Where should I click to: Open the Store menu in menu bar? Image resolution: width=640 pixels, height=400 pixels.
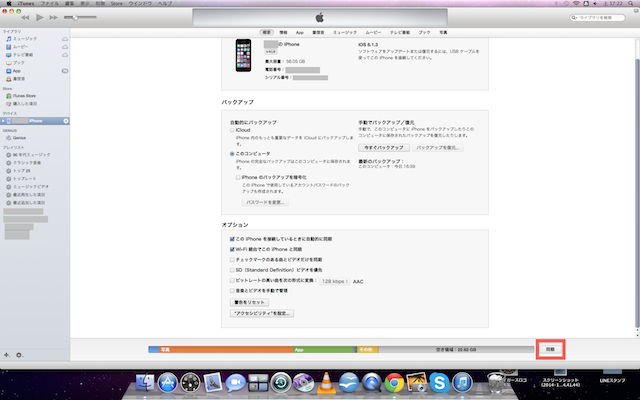pos(116,3)
